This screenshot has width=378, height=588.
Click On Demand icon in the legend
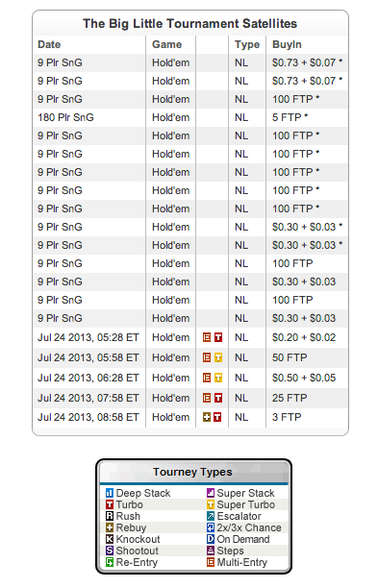point(211,539)
